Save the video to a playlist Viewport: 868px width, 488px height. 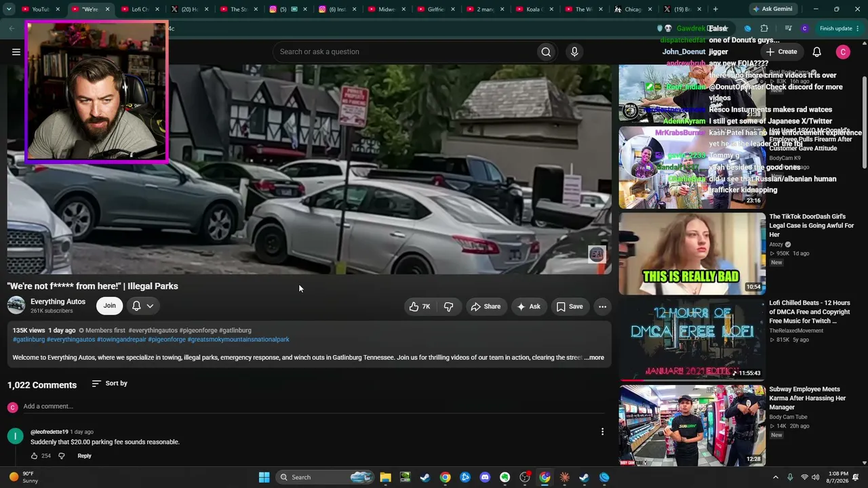[x=570, y=306]
